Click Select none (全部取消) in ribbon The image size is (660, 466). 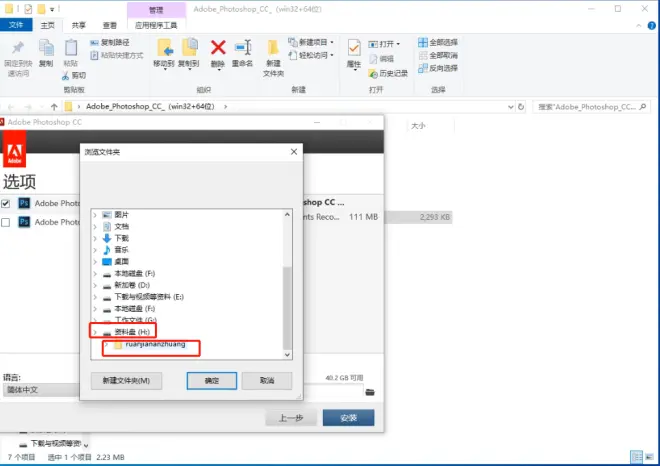[x=438, y=55]
